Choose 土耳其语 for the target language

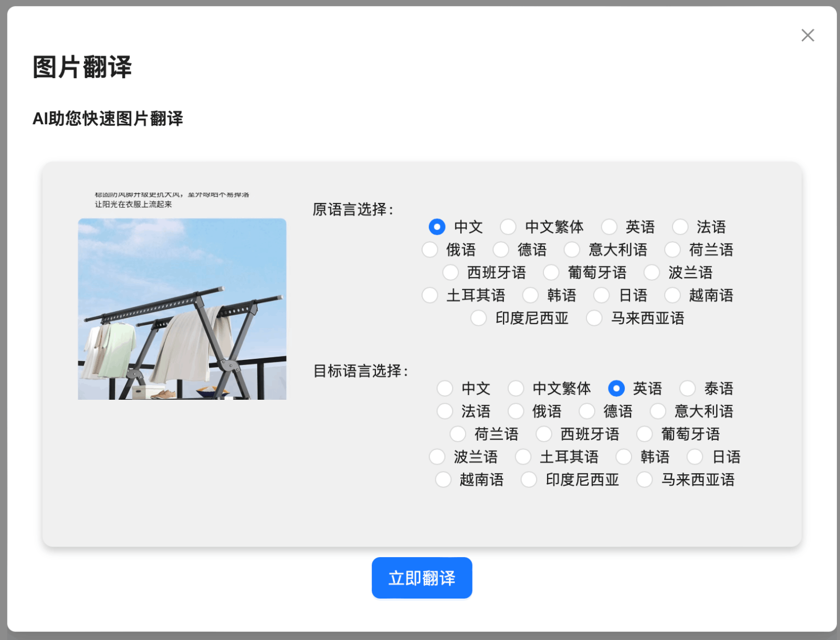(x=523, y=457)
